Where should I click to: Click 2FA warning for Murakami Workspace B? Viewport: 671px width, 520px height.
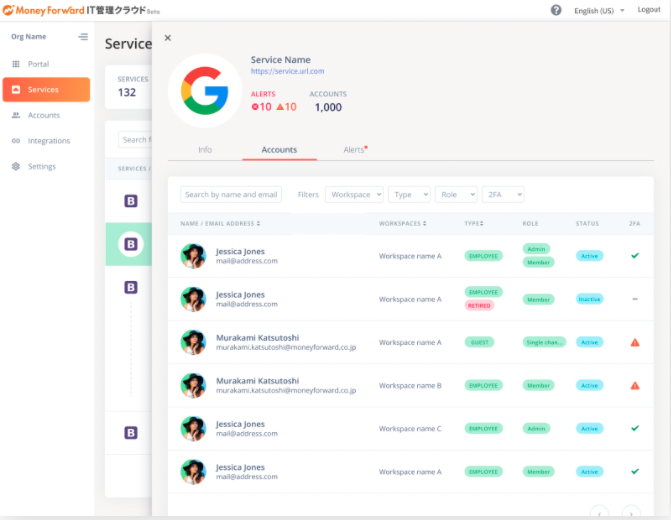pyautogui.click(x=635, y=386)
